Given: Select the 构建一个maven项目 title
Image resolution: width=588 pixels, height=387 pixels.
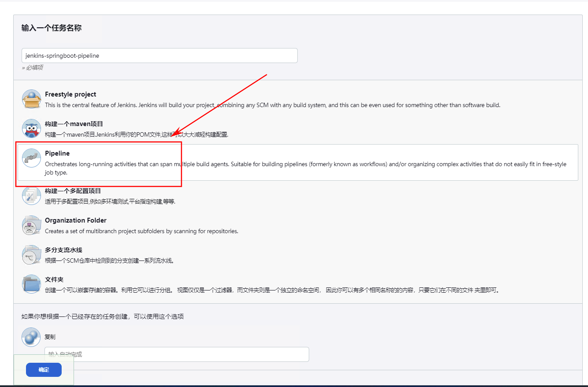Looking at the screenshot, I should point(74,124).
